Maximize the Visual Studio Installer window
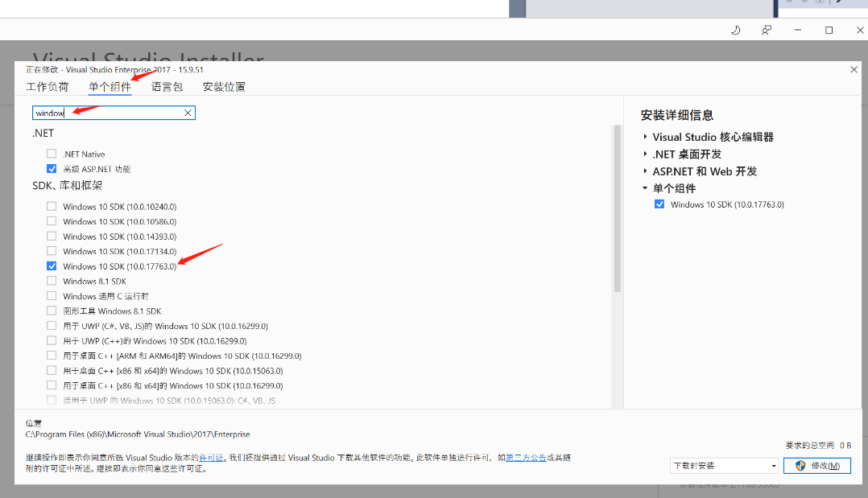The image size is (868, 498). tap(829, 30)
